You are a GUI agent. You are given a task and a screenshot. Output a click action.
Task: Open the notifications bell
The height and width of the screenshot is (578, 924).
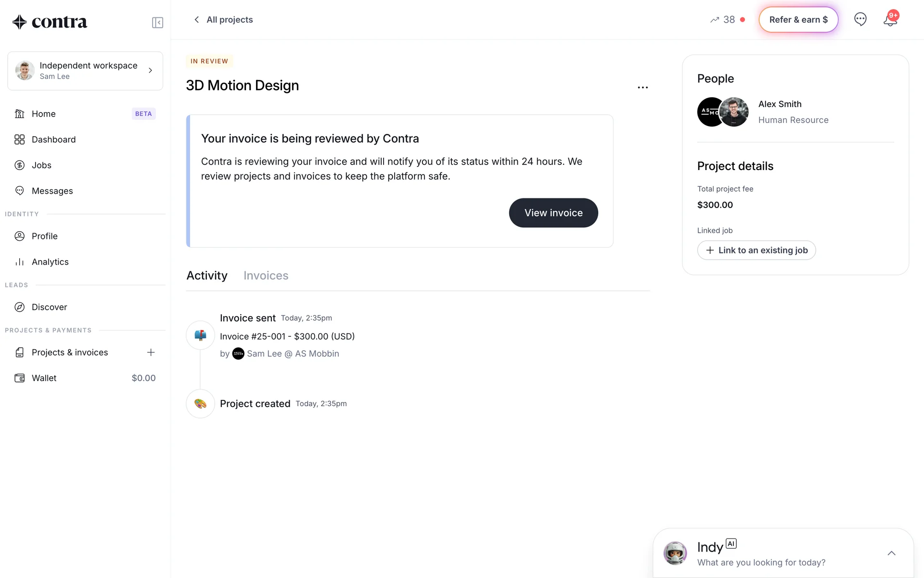tap(890, 20)
